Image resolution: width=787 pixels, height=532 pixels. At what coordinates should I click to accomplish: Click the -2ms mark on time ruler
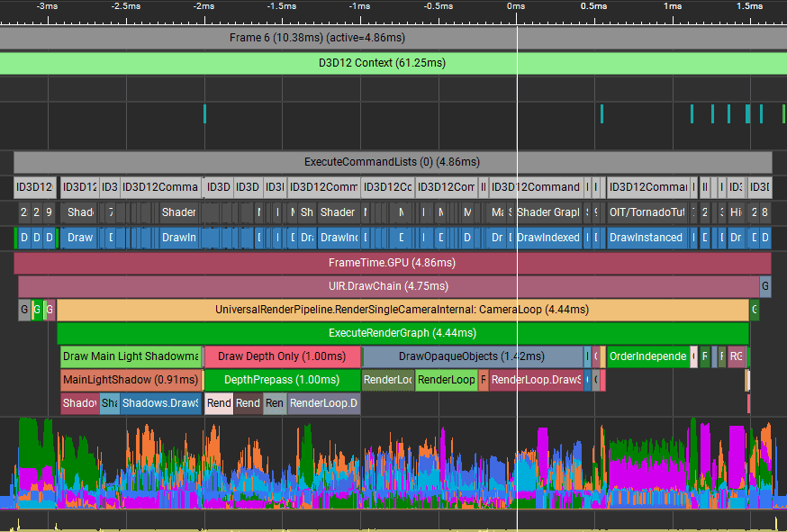coord(204,6)
